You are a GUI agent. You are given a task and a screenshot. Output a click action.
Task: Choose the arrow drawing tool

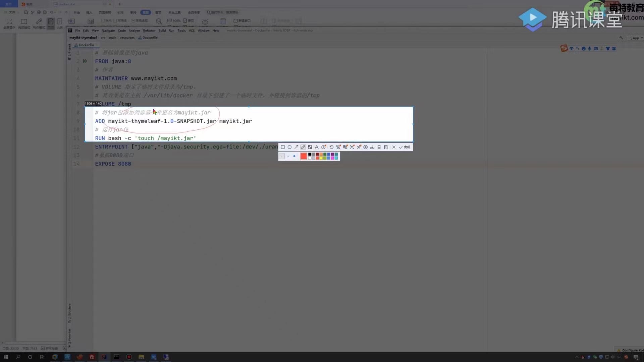[x=297, y=147]
